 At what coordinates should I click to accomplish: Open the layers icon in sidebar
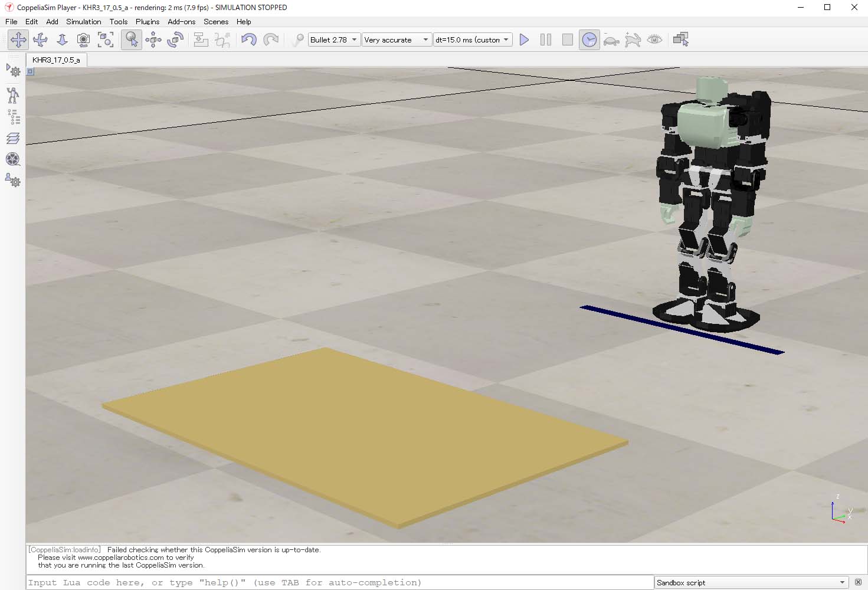coord(13,138)
